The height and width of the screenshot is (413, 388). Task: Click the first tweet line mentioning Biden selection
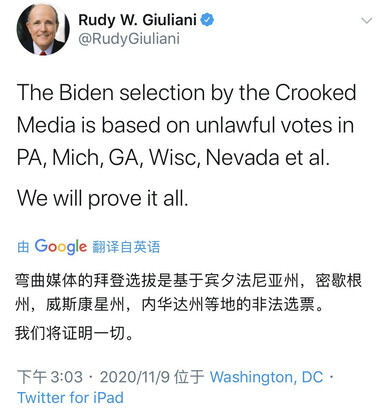coord(186,92)
